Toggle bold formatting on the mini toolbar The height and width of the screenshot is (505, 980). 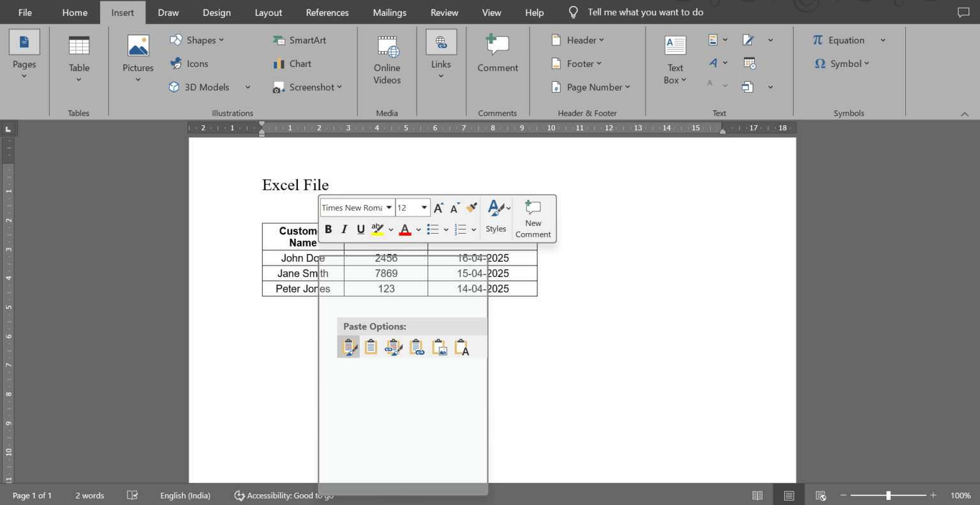(x=328, y=229)
